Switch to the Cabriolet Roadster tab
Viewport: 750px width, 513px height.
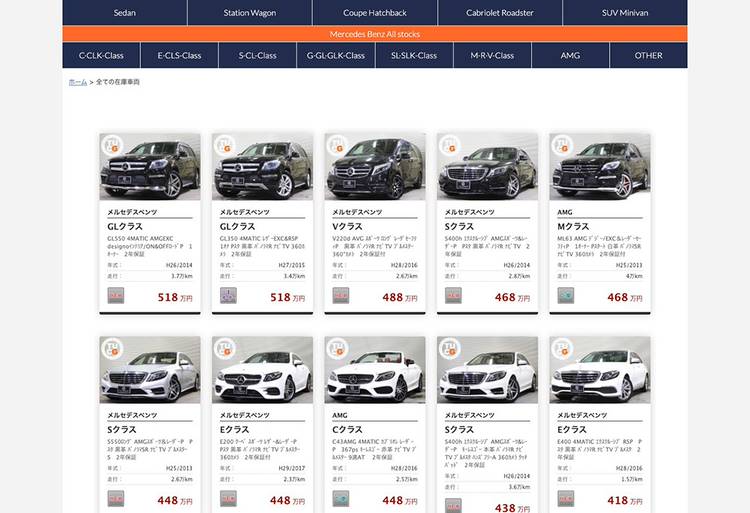[x=500, y=13]
